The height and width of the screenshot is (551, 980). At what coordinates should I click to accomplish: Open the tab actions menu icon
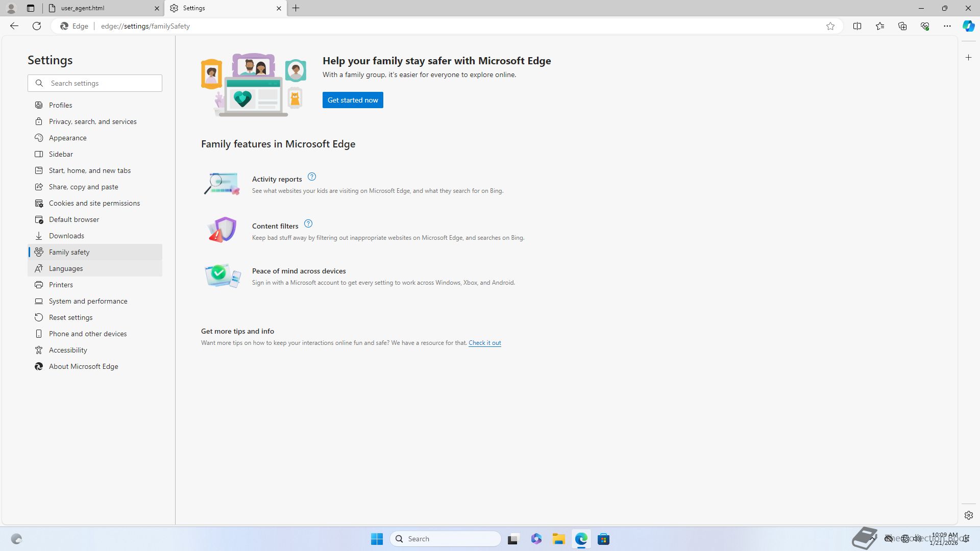[31, 8]
